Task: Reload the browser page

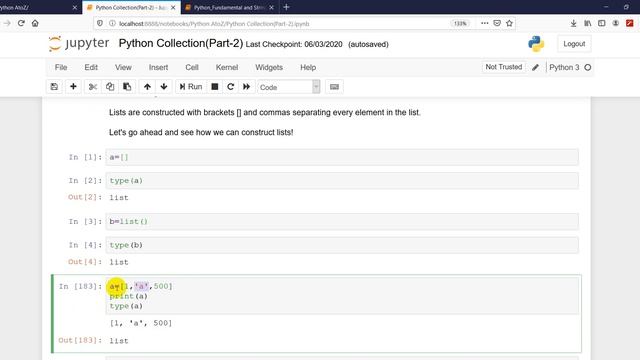Action: point(21,23)
